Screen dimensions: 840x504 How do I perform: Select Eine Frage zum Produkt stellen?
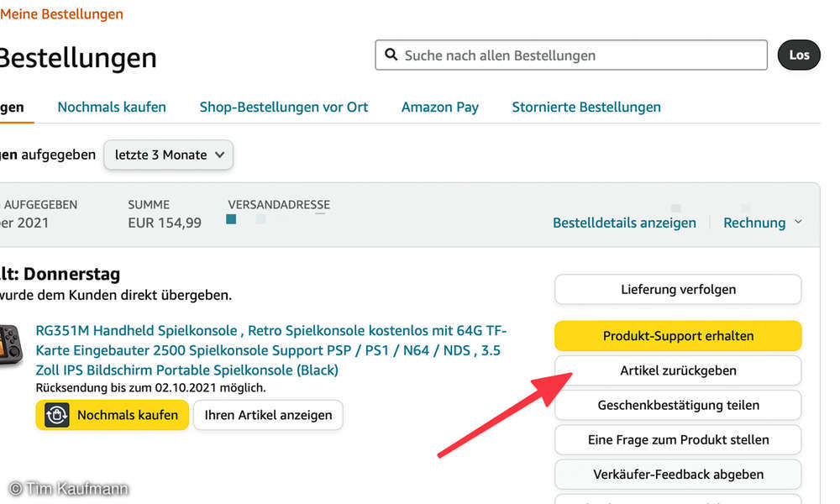[677, 439]
